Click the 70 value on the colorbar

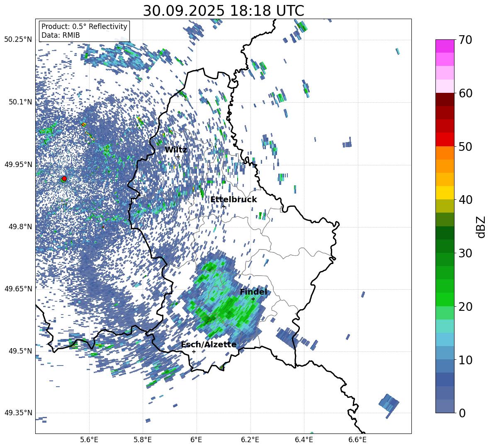[x=465, y=40]
